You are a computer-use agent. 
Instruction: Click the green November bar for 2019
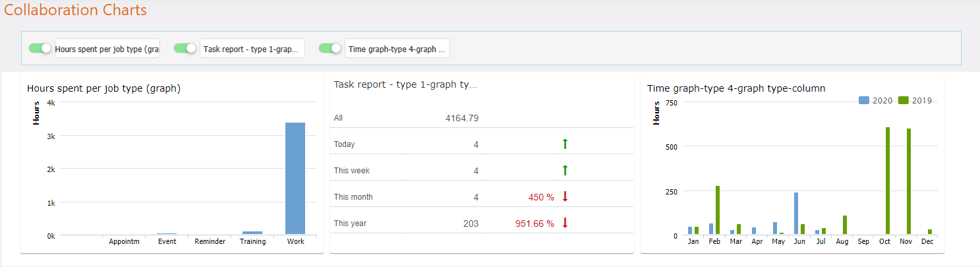(909, 181)
